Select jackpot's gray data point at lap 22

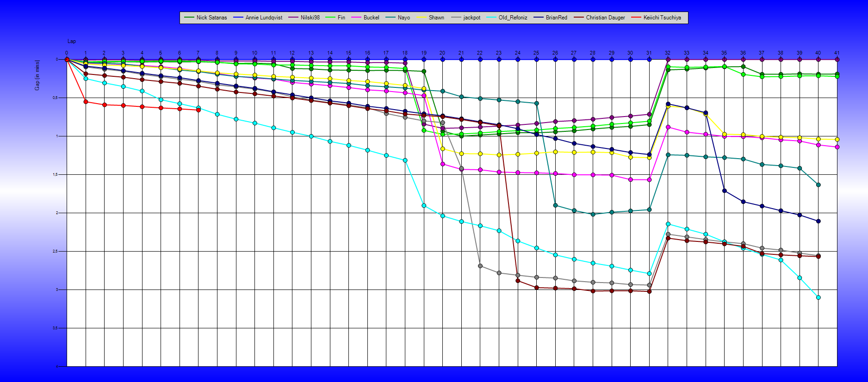click(480, 266)
